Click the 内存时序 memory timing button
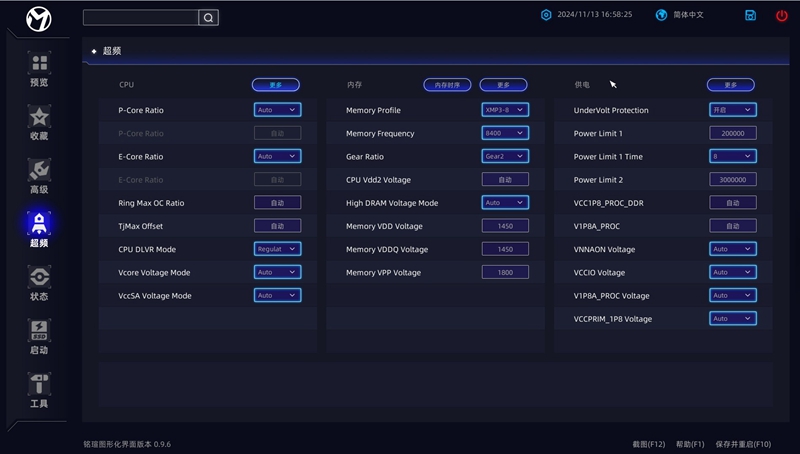Screen dimensions: 800x454 pyautogui.click(x=447, y=85)
